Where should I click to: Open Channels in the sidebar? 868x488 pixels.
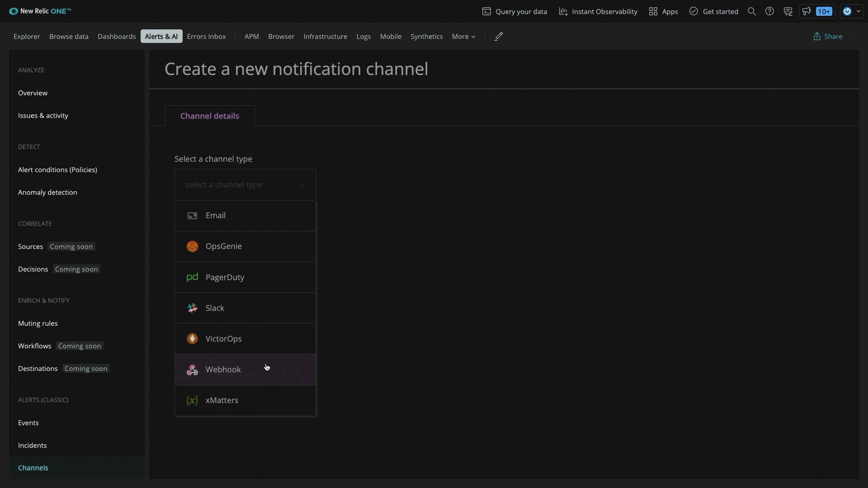pos(33,468)
